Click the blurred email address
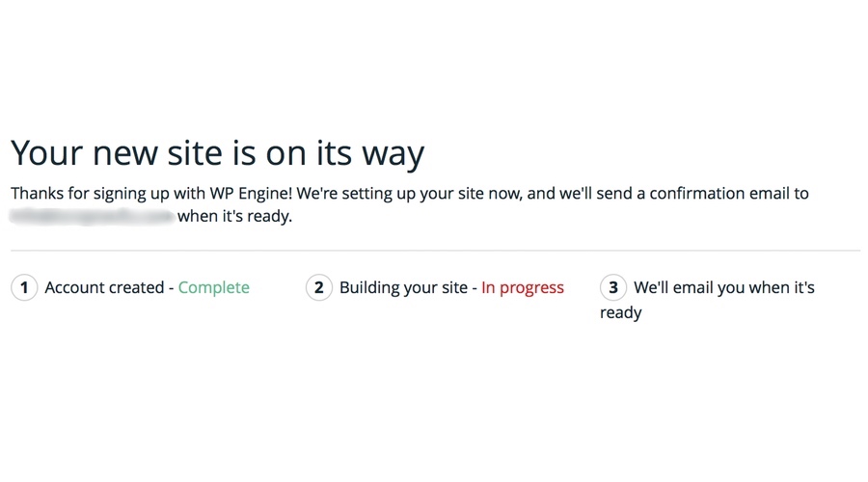The height and width of the screenshot is (482, 868). pos(93,216)
